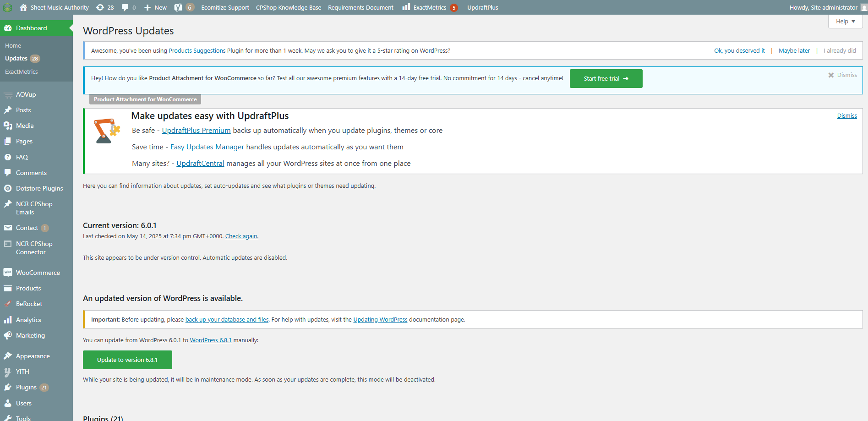The image size is (868, 421).
Task: Click the Users person icon
Action: coord(8,403)
